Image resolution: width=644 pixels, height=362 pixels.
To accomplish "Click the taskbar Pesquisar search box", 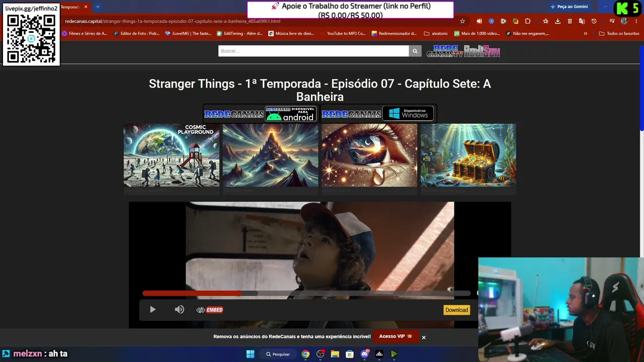I will (x=278, y=354).
